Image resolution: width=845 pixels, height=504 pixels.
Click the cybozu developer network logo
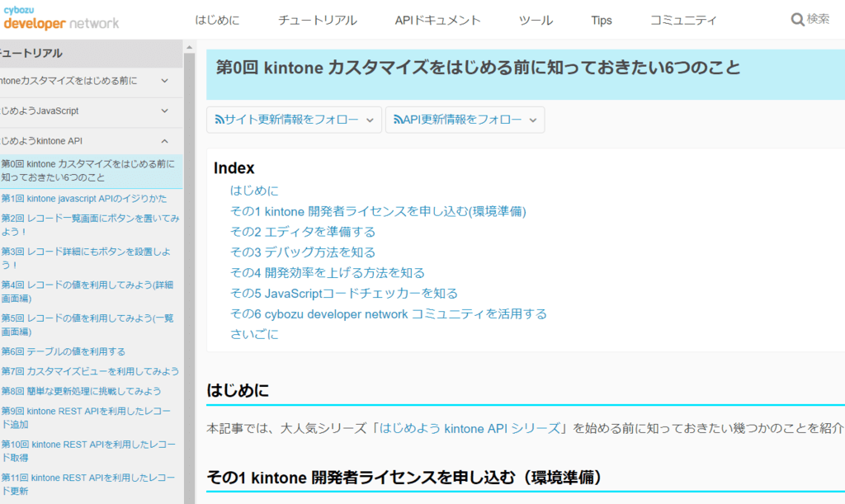(61, 18)
